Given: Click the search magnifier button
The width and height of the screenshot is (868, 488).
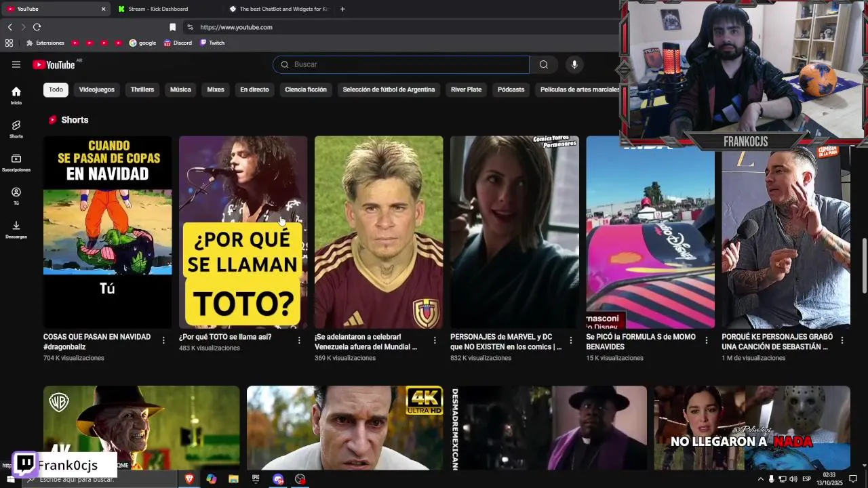Looking at the screenshot, I should 543,64.
